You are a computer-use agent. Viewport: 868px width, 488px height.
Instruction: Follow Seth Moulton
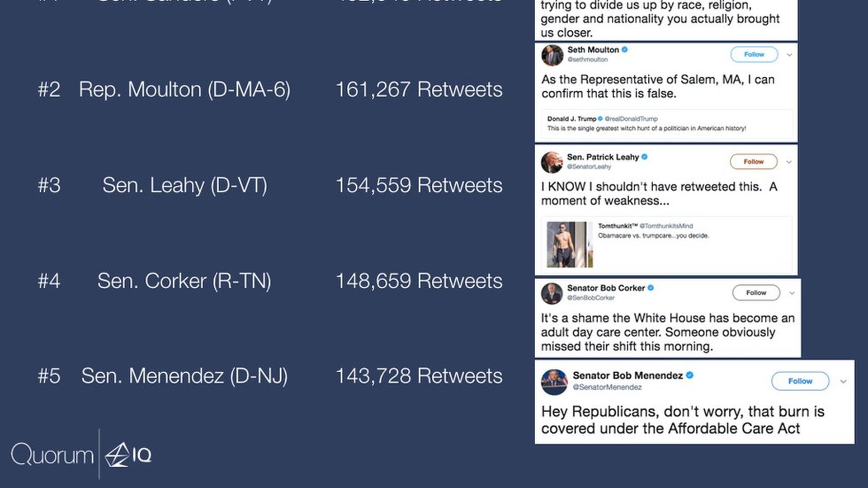click(754, 55)
